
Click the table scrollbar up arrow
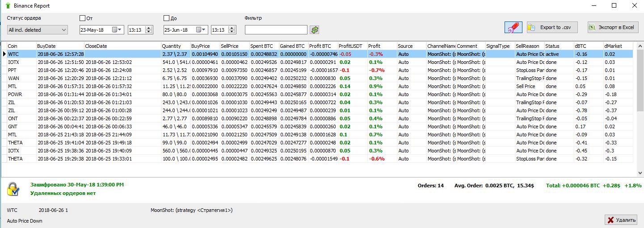pos(640,46)
